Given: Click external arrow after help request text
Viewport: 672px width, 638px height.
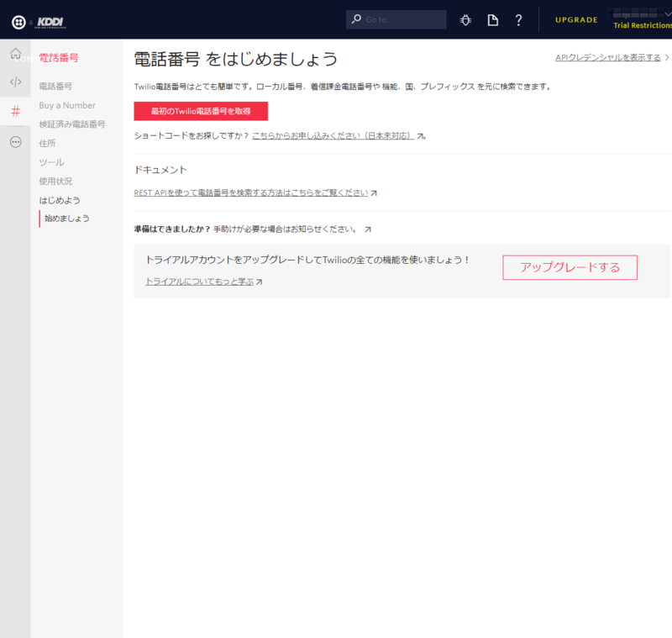Looking at the screenshot, I should [x=368, y=229].
